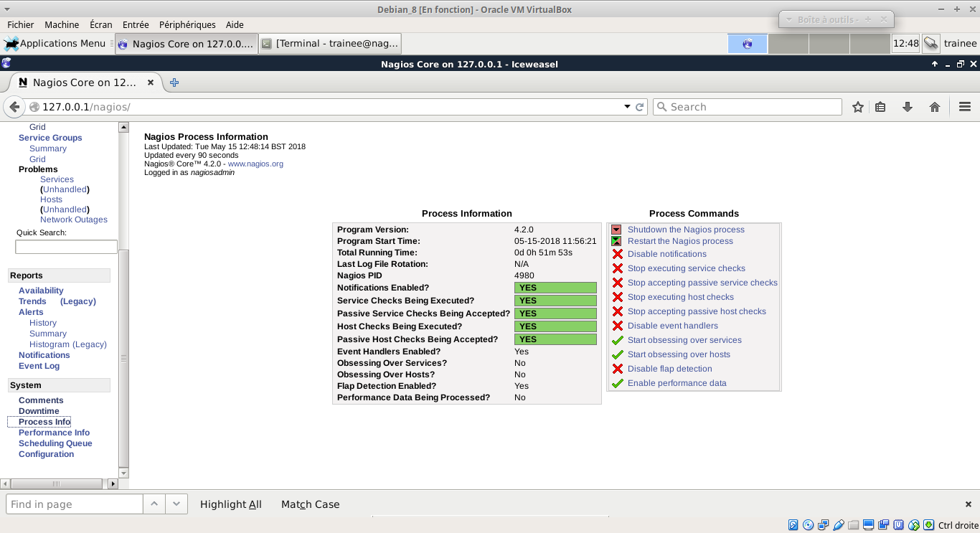Click the red X icon beside Disable notifications

click(617, 254)
